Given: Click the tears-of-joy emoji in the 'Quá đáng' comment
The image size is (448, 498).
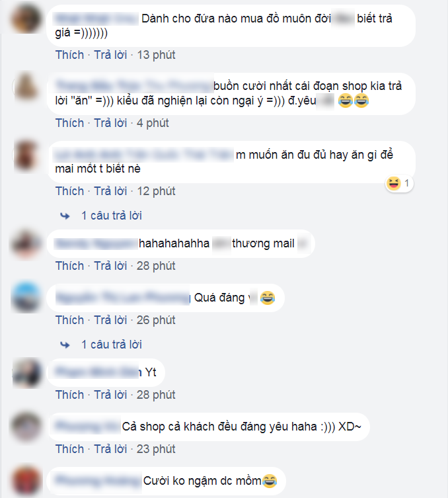Looking at the screenshot, I should point(268,298).
